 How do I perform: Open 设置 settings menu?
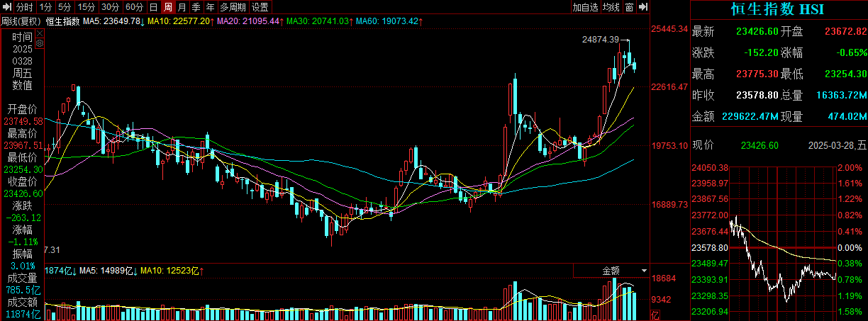click(x=260, y=7)
